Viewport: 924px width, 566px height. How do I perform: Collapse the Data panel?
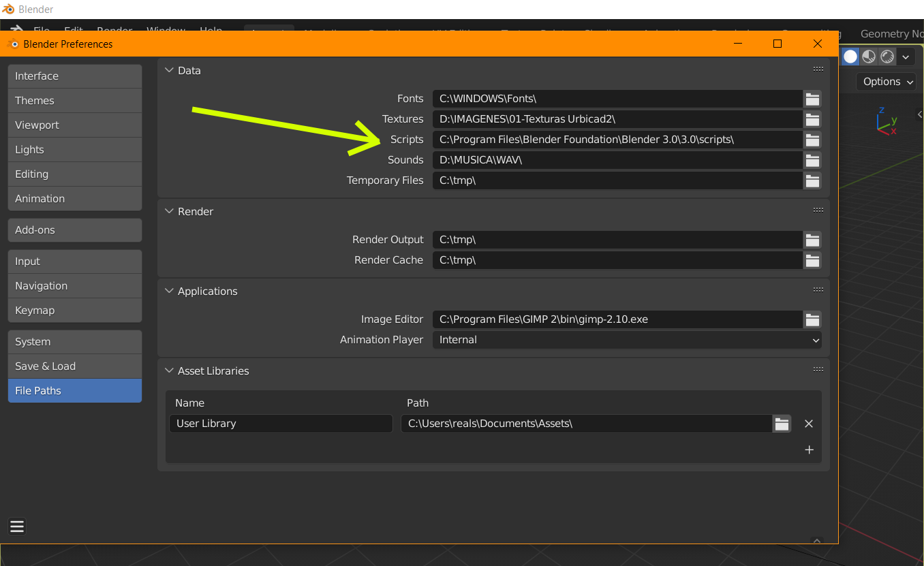[170, 71]
